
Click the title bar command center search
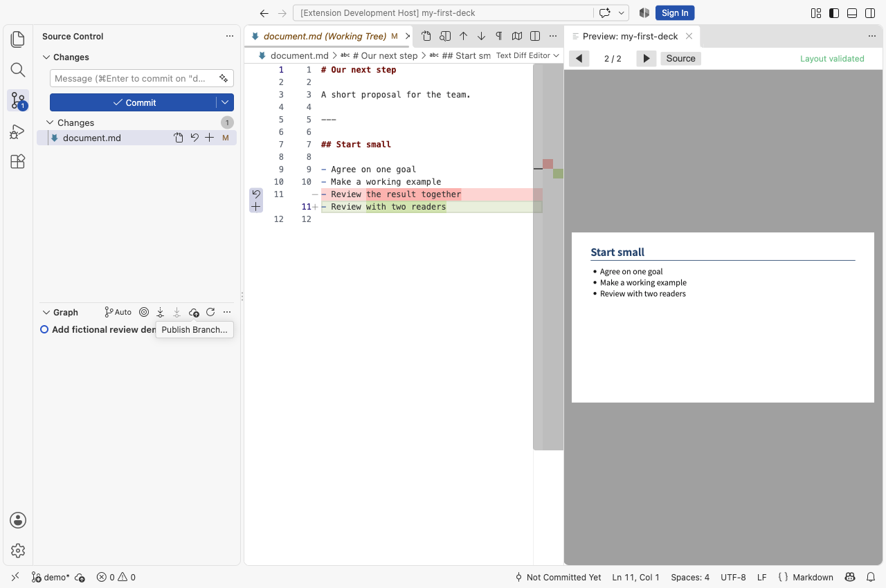[443, 13]
